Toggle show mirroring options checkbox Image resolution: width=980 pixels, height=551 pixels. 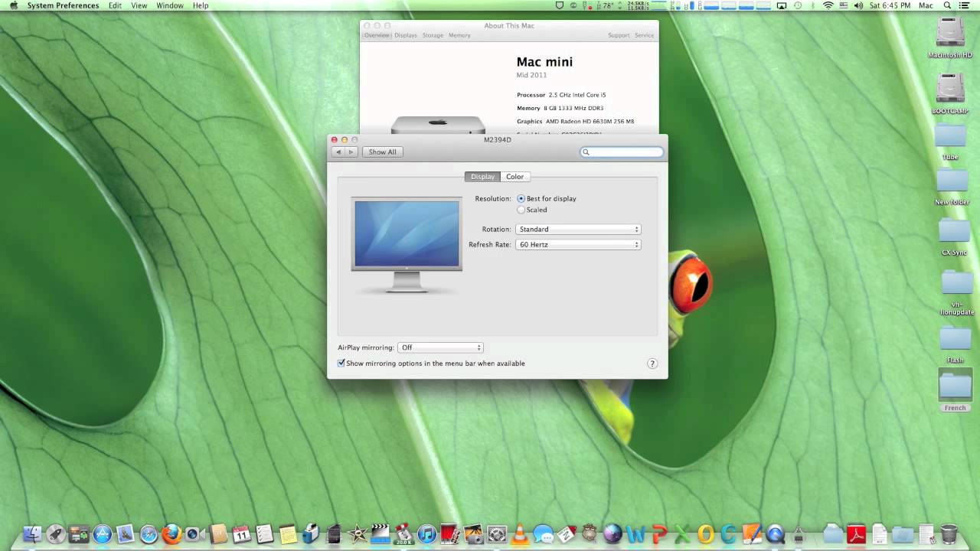point(341,364)
